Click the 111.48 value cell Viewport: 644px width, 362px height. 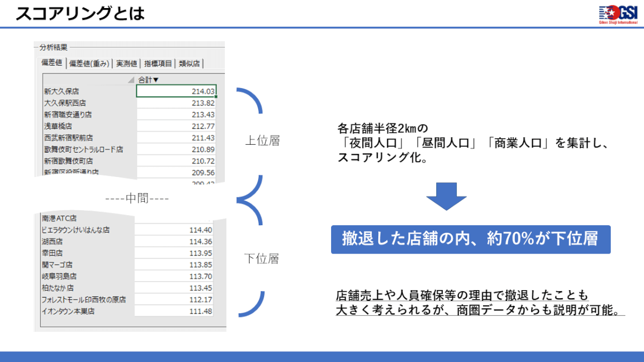(x=174, y=311)
